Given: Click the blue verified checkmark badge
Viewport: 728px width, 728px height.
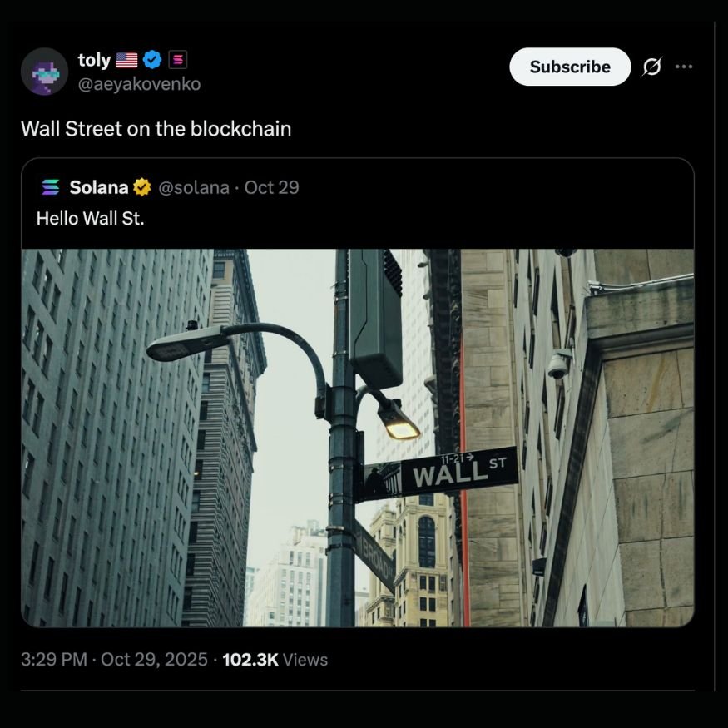Looking at the screenshot, I should [x=151, y=59].
